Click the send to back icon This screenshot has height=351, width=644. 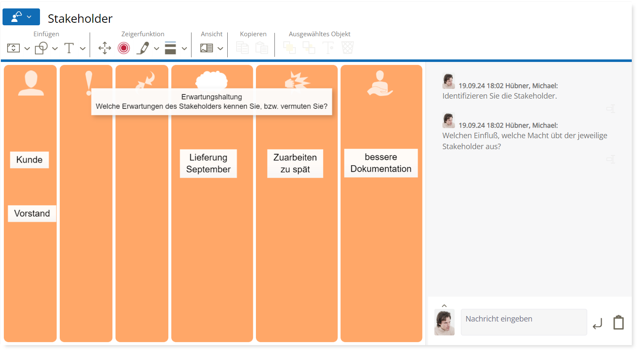pos(309,48)
